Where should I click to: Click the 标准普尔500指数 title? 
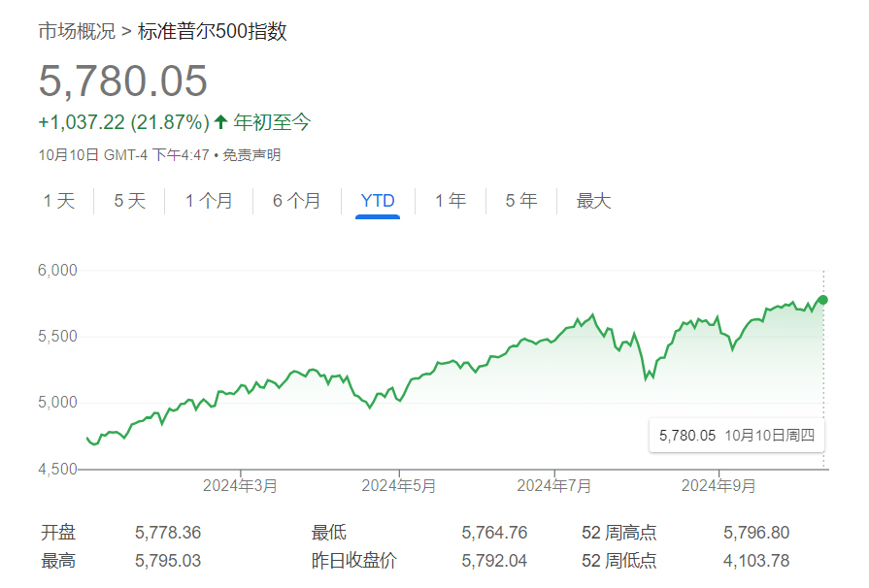coord(213,31)
